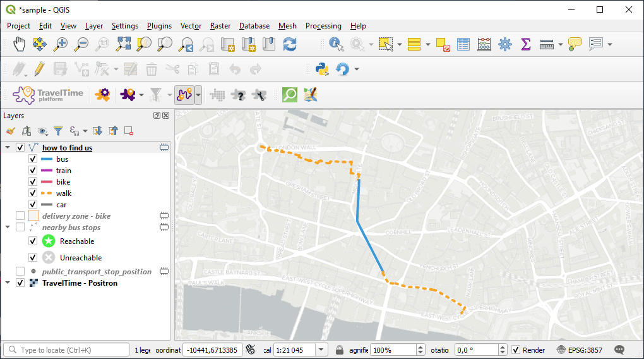Activate the Identify Features tool
Screen dimensions: 644x359
click(336, 44)
